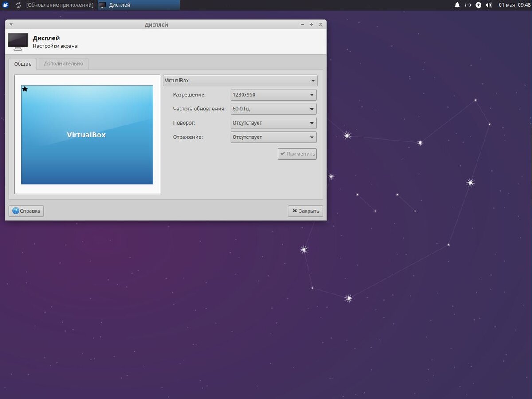Image resolution: width=532 pixels, height=399 pixels.
Task: Click the Применить button
Action: (x=297, y=154)
